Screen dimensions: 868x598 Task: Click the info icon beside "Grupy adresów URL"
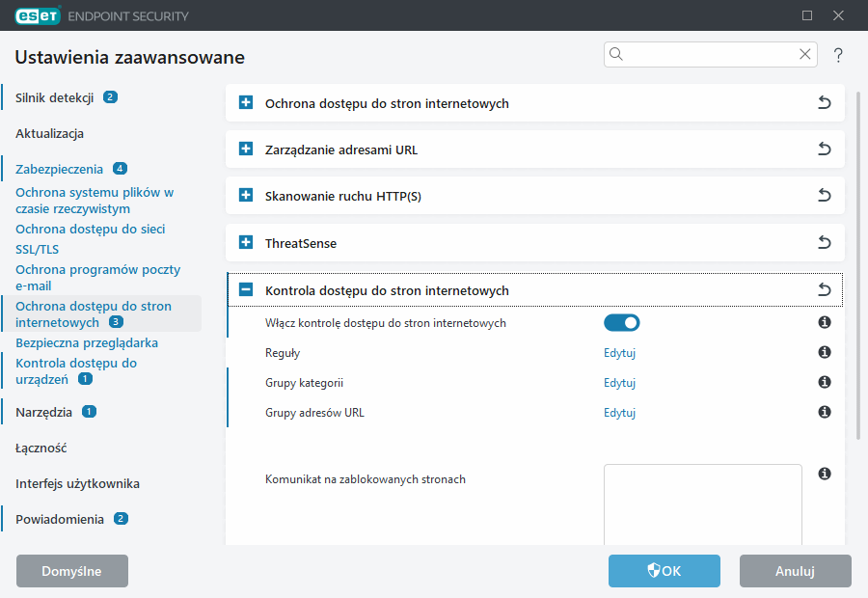coord(825,412)
